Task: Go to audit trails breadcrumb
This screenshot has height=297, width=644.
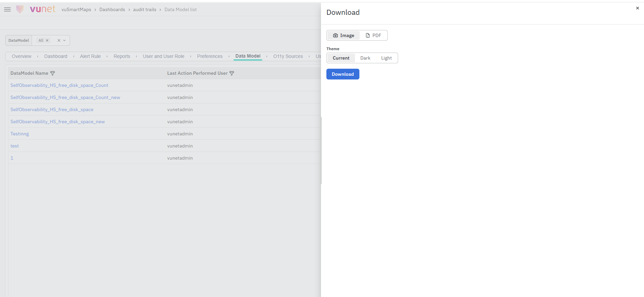Action: 145,9
